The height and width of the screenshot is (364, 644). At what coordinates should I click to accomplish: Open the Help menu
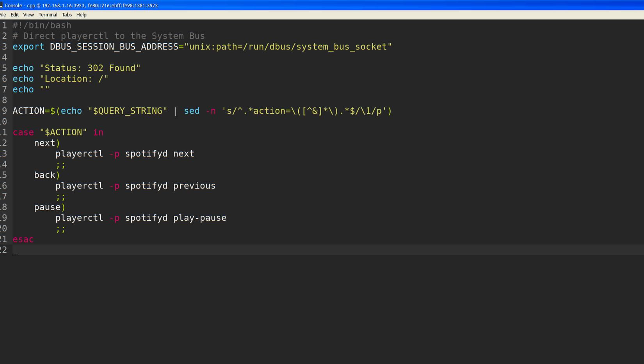click(81, 15)
